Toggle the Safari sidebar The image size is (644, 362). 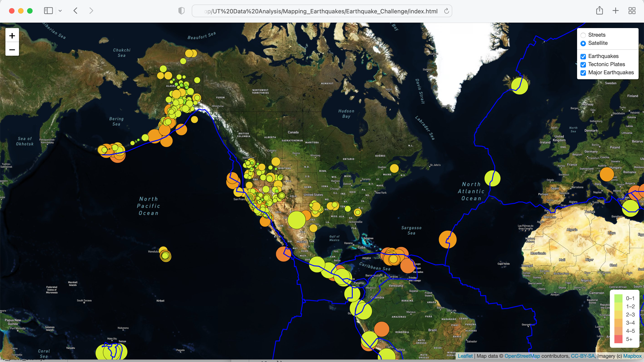pyautogui.click(x=48, y=11)
